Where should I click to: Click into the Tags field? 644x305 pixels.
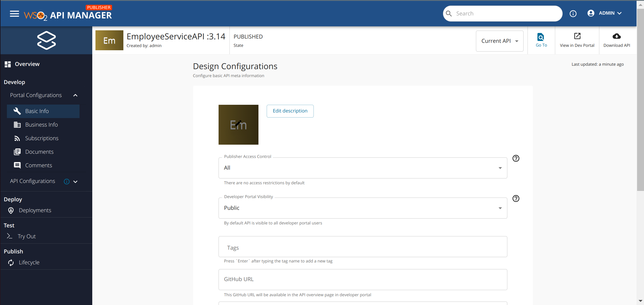pos(363,247)
